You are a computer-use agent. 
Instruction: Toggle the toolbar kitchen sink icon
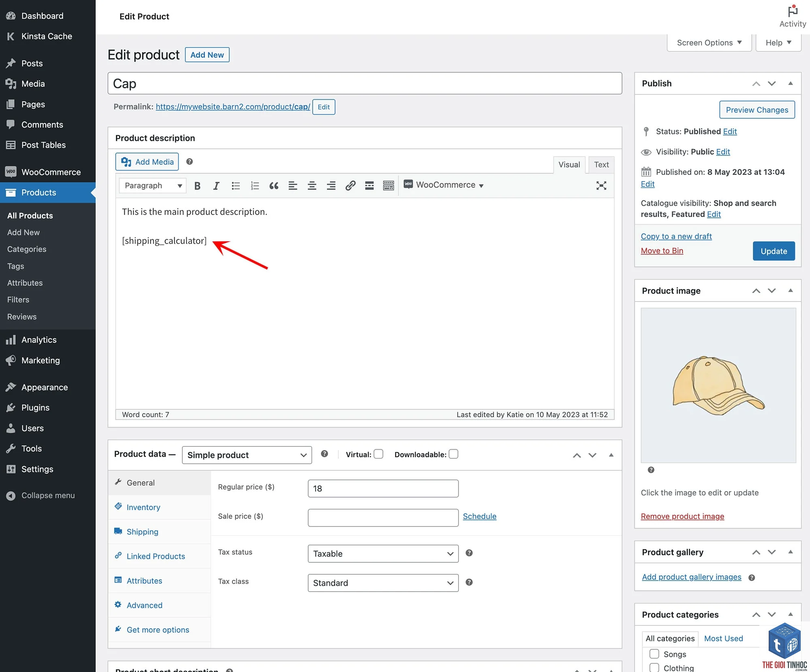click(x=388, y=186)
